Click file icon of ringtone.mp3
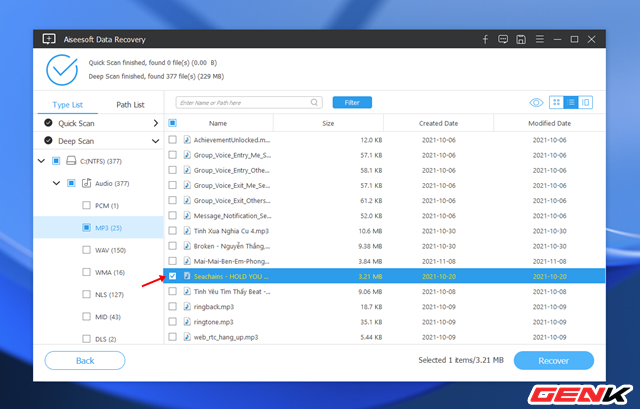640x409 pixels. point(187,322)
